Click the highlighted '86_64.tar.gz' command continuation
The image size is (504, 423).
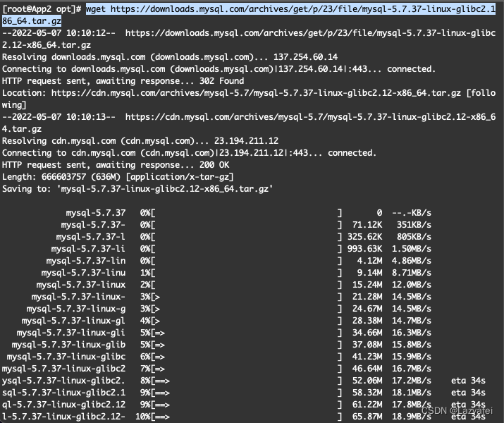(x=32, y=21)
